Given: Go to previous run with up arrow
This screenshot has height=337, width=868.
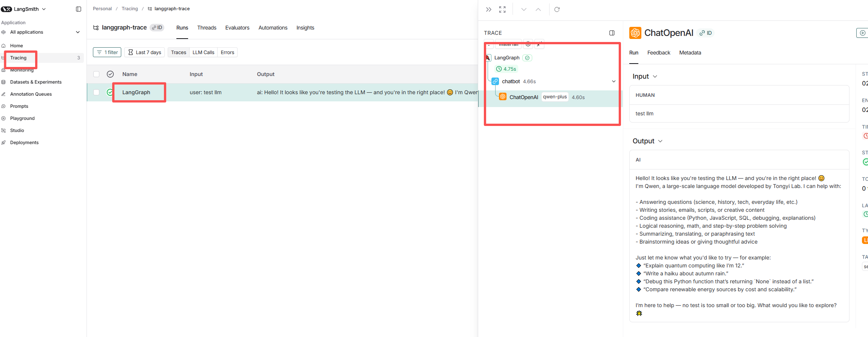Looking at the screenshot, I should tap(538, 9).
